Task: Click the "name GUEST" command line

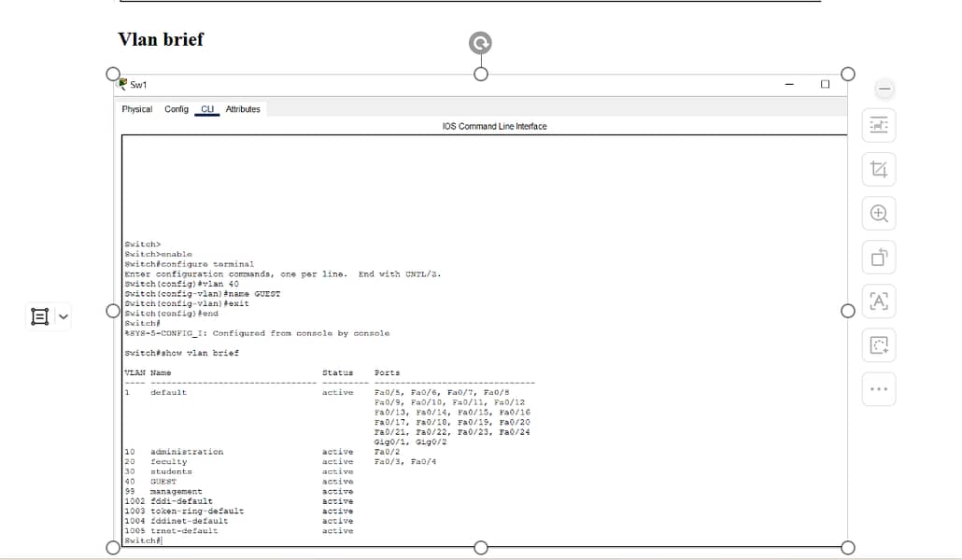Action: (x=202, y=294)
